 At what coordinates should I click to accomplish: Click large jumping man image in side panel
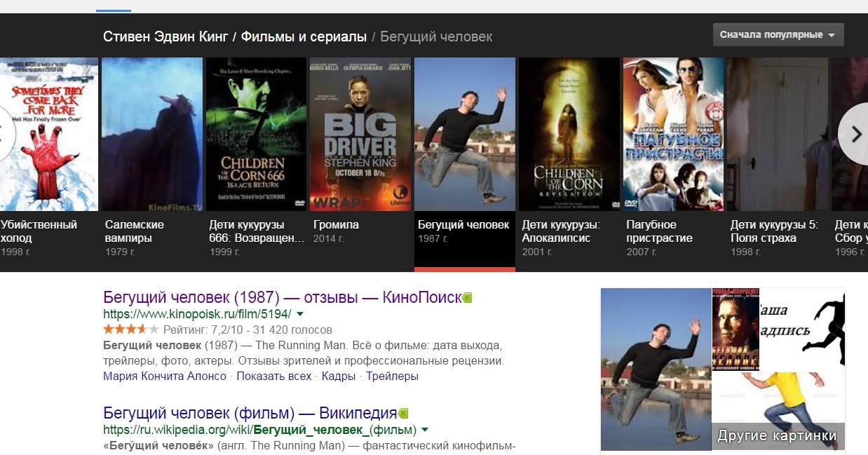click(x=656, y=369)
